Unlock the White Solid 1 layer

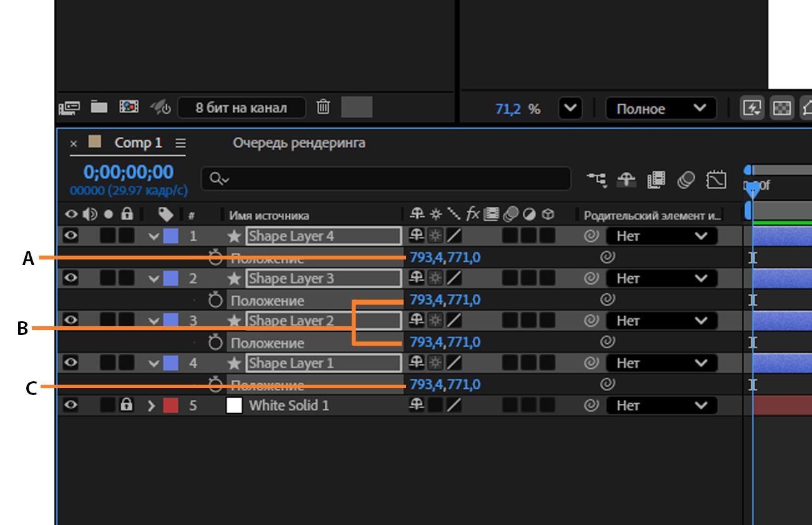(x=127, y=405)
